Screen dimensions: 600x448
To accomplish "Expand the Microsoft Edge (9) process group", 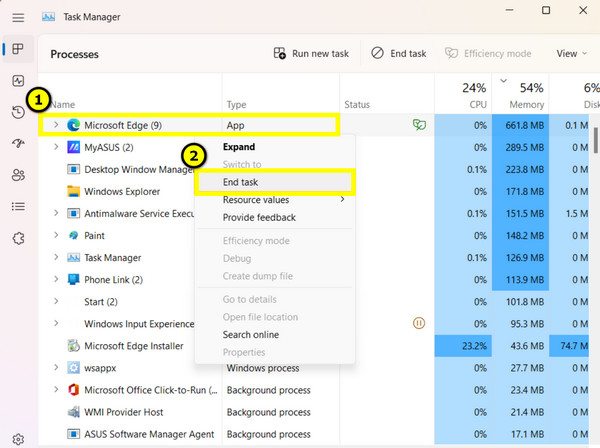I will tap(56, 125).
